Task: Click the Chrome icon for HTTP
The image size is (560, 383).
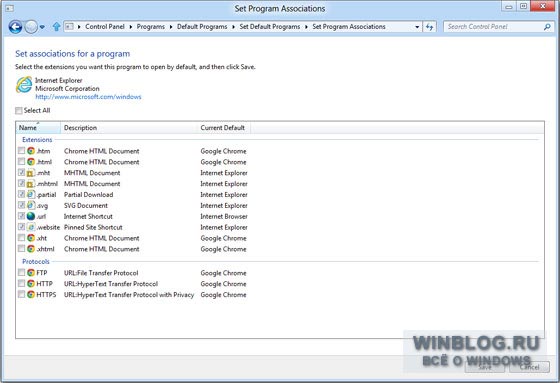Action: (x=31, y=284)
